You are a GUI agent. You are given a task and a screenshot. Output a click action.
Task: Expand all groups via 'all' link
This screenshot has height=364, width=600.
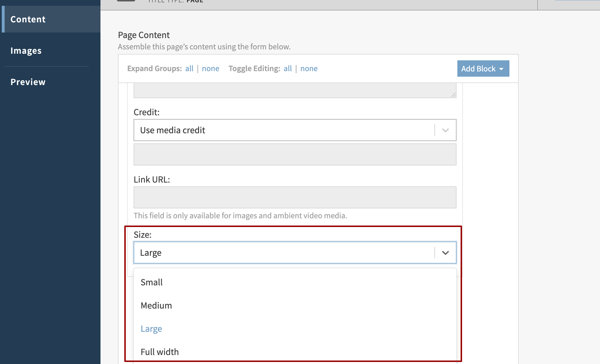pos(189,69)
